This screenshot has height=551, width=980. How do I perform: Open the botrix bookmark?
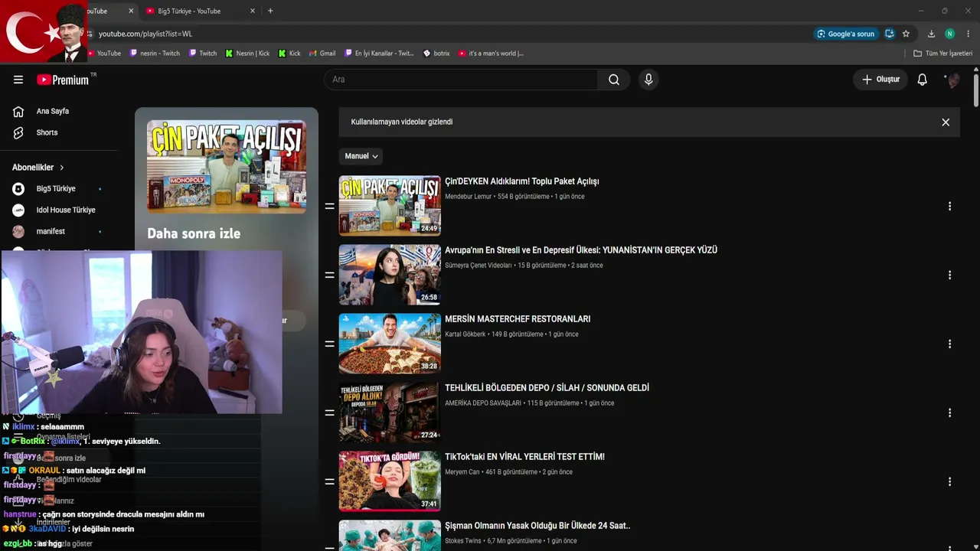tap(436, 54)
